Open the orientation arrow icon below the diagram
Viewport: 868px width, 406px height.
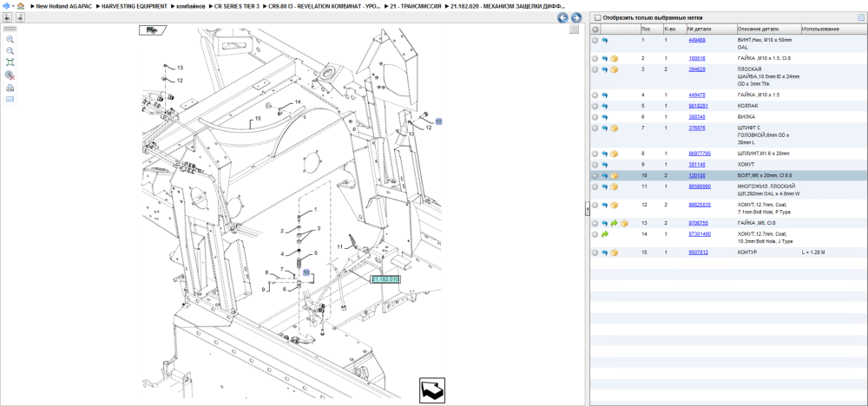tap(431, 389)
